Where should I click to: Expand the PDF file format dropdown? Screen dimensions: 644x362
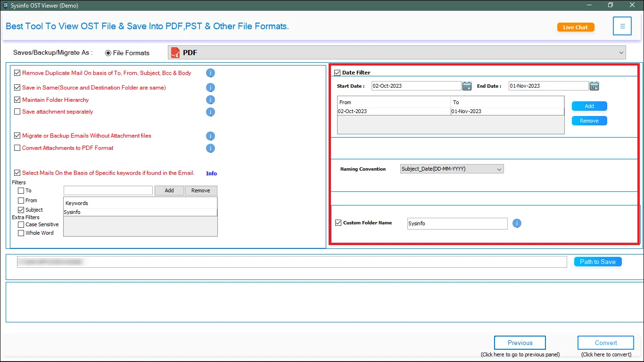coord(621,53)
